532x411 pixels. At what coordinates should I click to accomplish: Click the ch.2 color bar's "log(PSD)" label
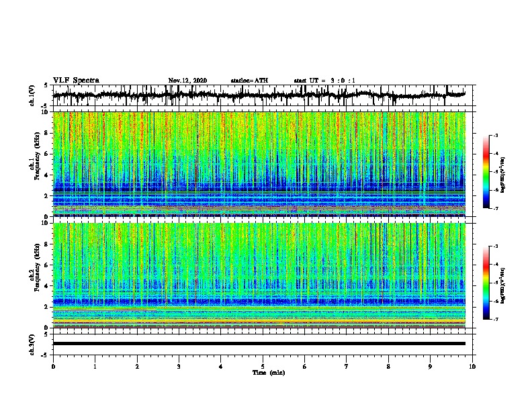503,285
